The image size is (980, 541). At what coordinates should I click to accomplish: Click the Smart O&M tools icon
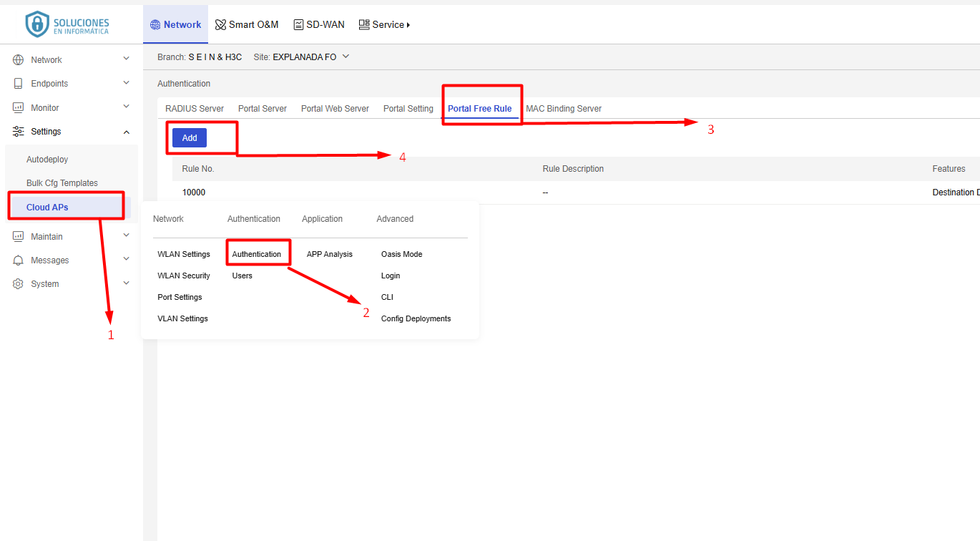point(220,24)
